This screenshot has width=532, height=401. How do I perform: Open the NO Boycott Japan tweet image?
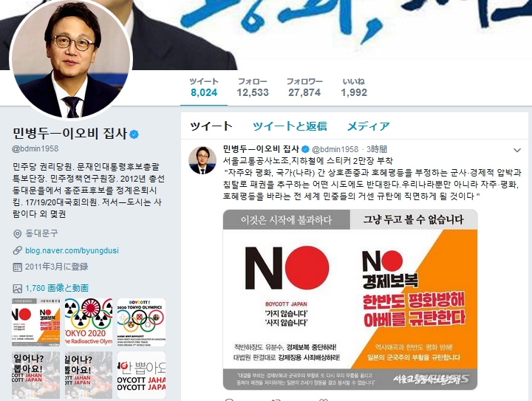click(350, 300)
